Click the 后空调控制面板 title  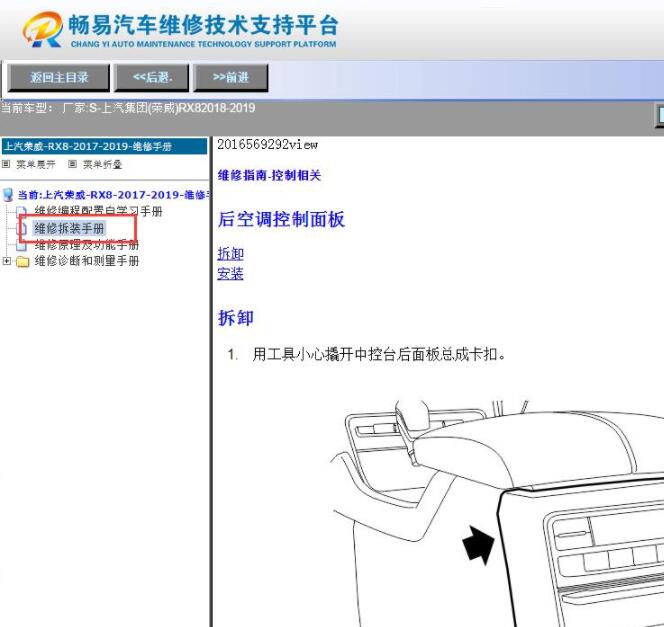pyautogui.click(x=281, y=219)
